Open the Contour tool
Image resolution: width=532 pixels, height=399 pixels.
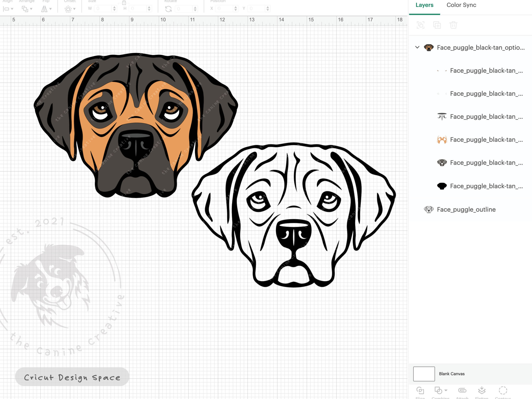coord(503,391)
